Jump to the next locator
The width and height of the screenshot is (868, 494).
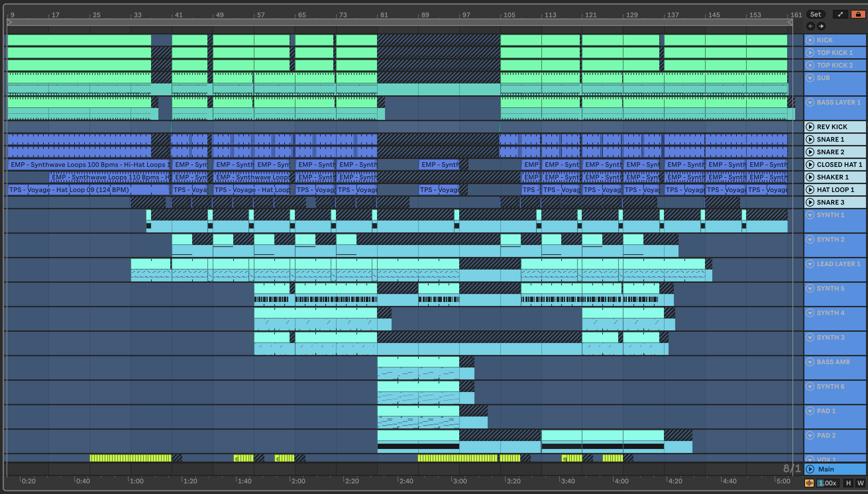[x=821, y=26]
